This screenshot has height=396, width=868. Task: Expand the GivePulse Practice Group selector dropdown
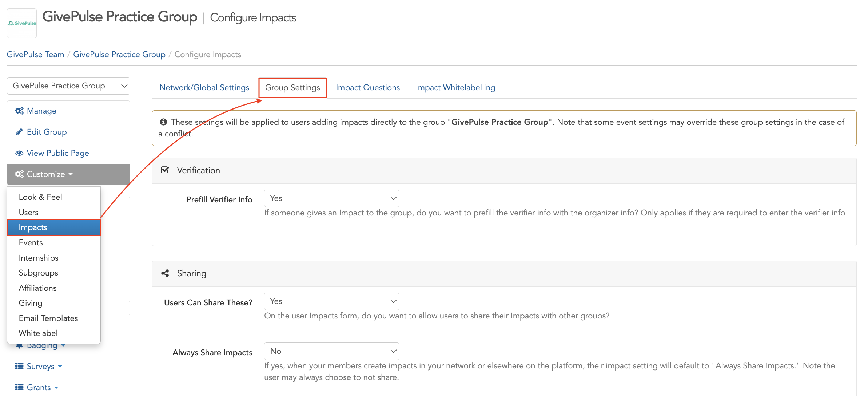click(x=68, y=86)
